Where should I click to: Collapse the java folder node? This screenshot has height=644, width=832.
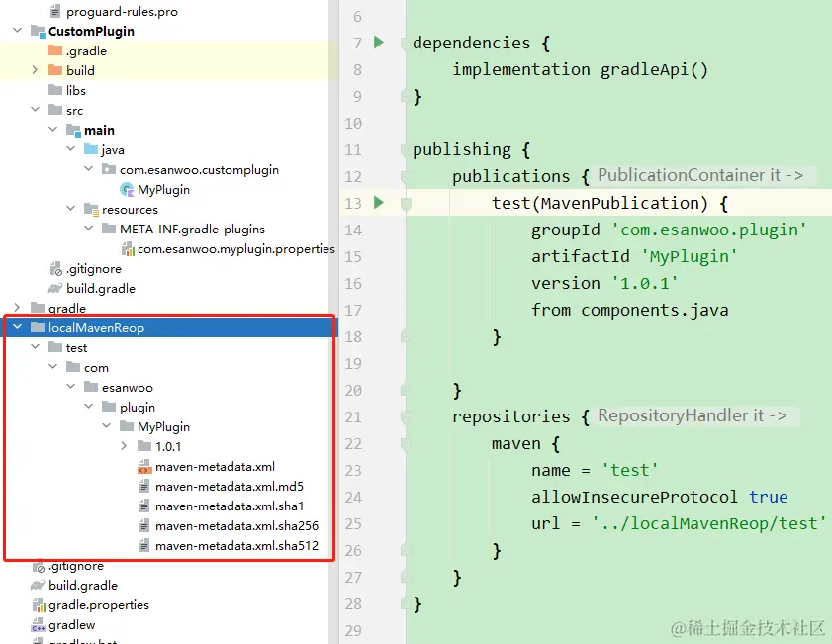(70, 149)
